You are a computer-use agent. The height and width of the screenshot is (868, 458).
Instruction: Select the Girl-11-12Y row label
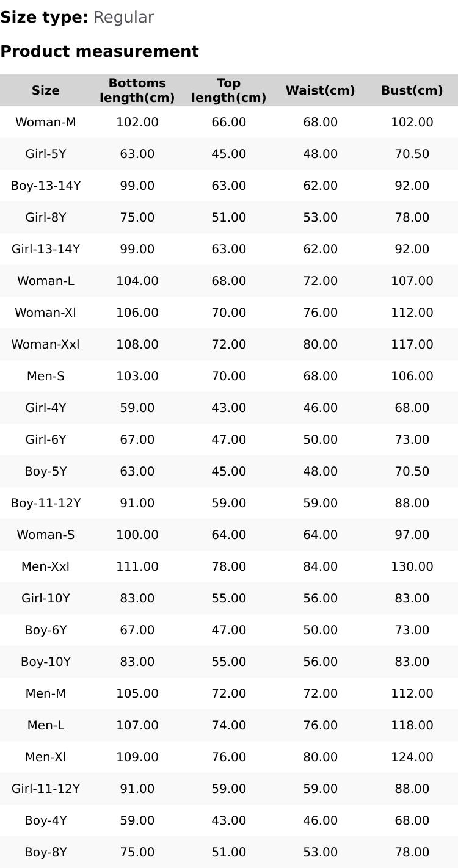(x=46, y=789)
